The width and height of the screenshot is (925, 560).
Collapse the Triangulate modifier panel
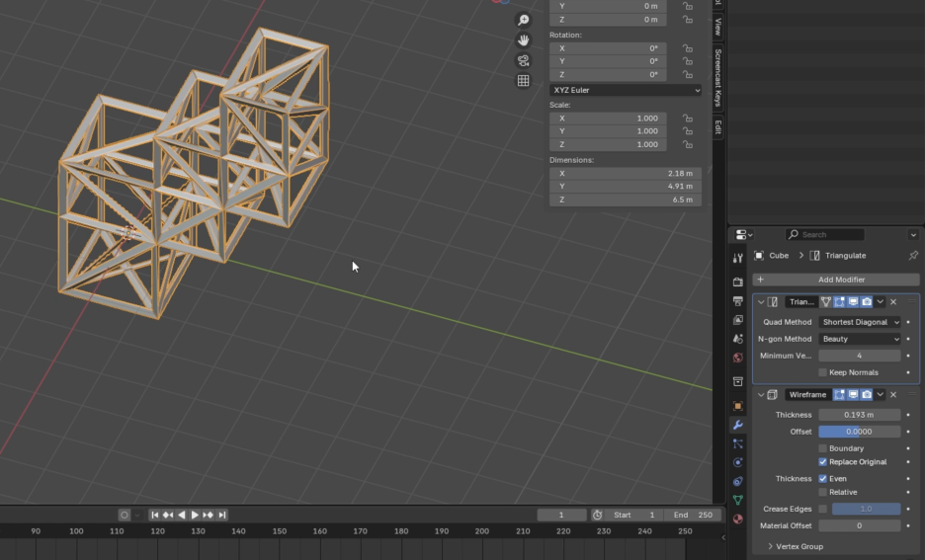point(761,302)
